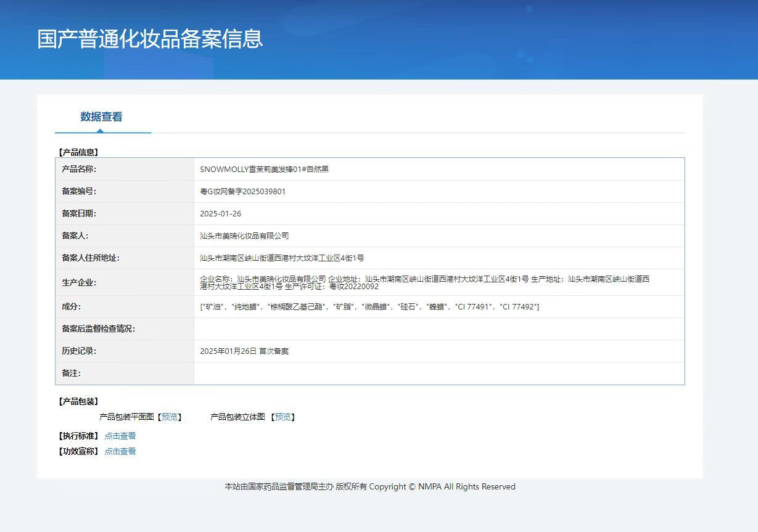Image resolution: width=758 pixels, height=532 pixels.
Task: Select the date value 2025-01-26
Action: click(x=221, y=214)
